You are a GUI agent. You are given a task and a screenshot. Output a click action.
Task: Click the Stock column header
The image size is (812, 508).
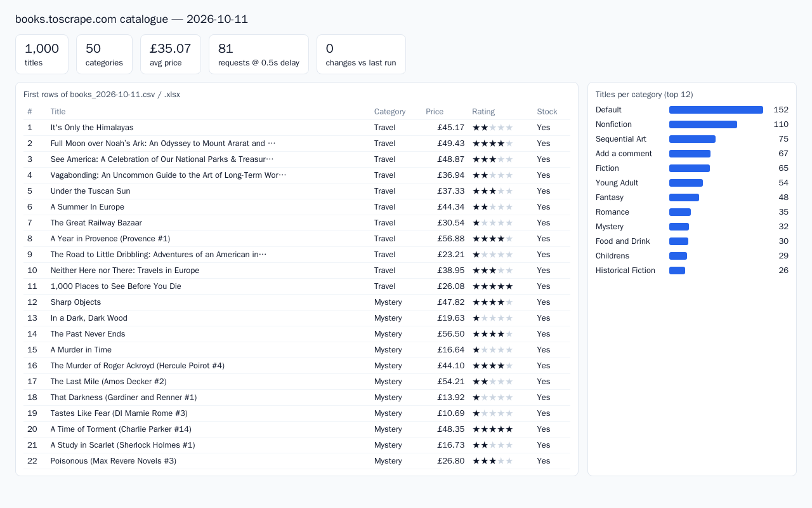click(x=547, y=112)
